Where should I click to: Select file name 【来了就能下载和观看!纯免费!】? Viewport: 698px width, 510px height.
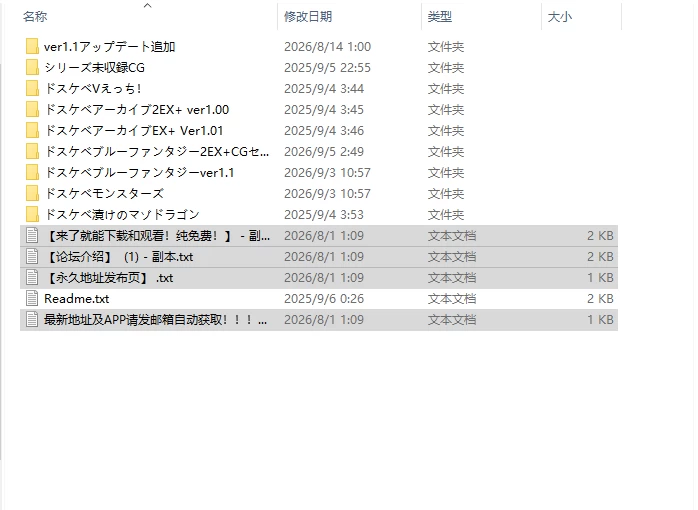click(157, 235)
